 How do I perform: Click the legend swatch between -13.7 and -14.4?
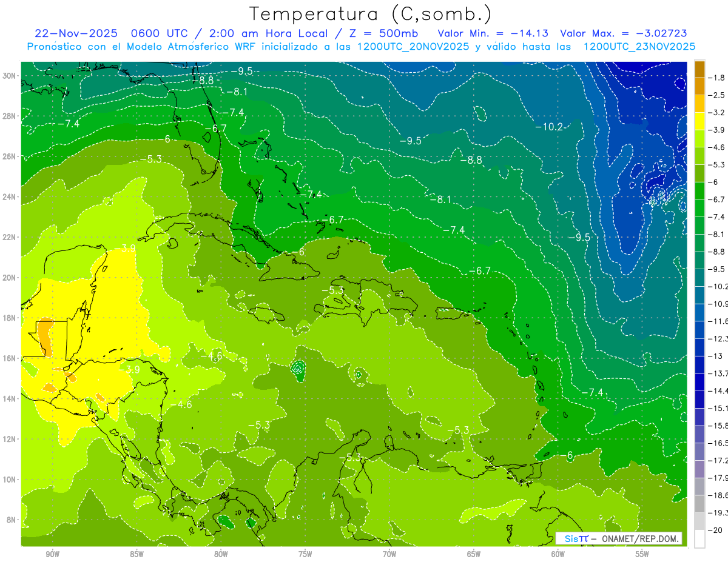coord(699,381)
